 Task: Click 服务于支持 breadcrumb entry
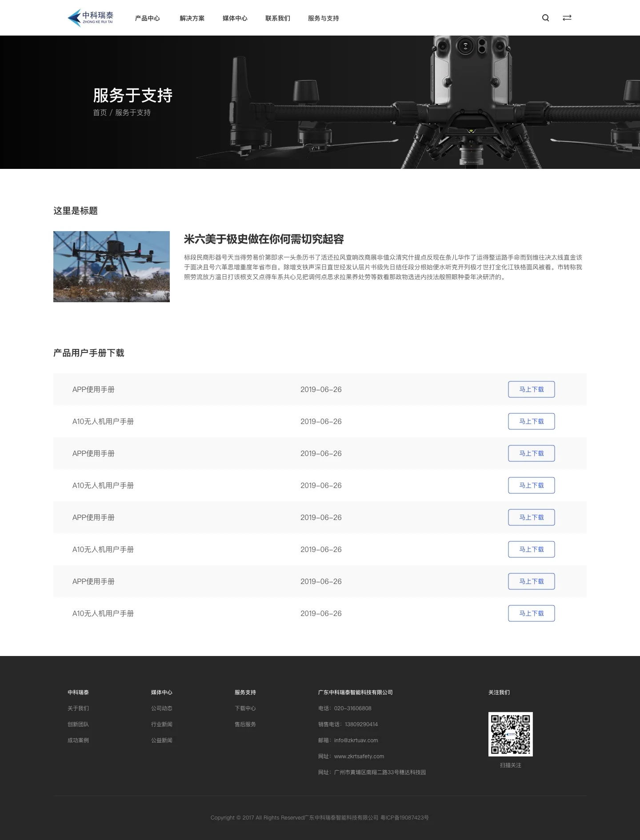point(133,112)
